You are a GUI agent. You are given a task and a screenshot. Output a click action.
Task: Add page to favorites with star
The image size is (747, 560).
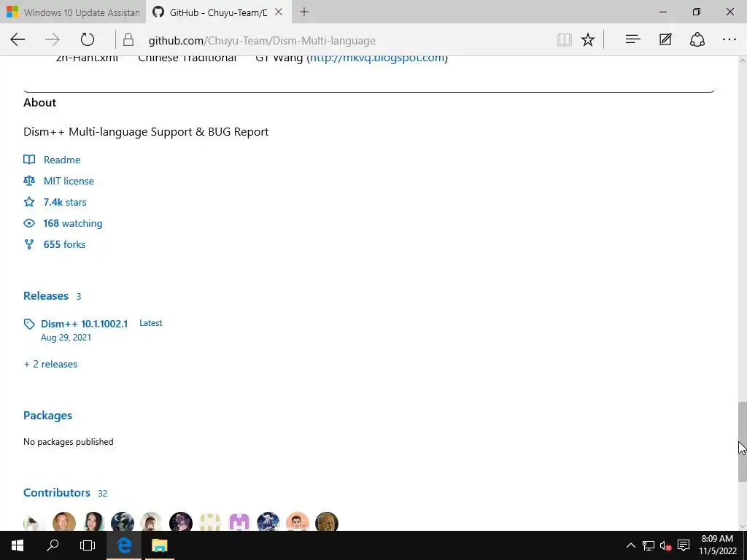[x=588, y=40]
